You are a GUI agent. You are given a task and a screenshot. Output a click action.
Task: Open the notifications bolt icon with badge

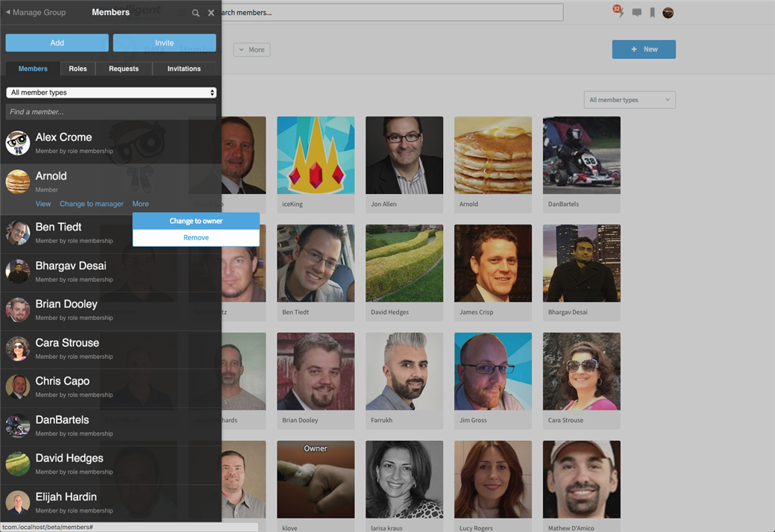pos(618,11)
